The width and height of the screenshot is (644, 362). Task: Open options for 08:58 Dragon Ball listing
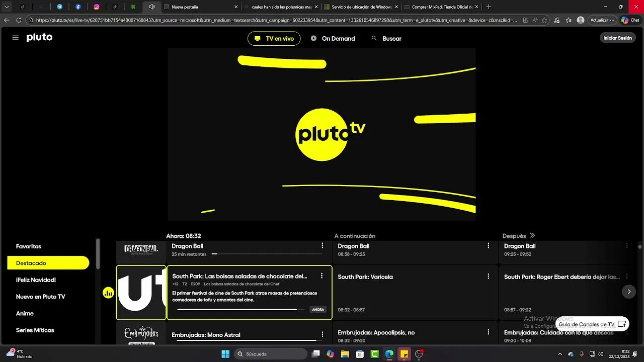point(488,246)
